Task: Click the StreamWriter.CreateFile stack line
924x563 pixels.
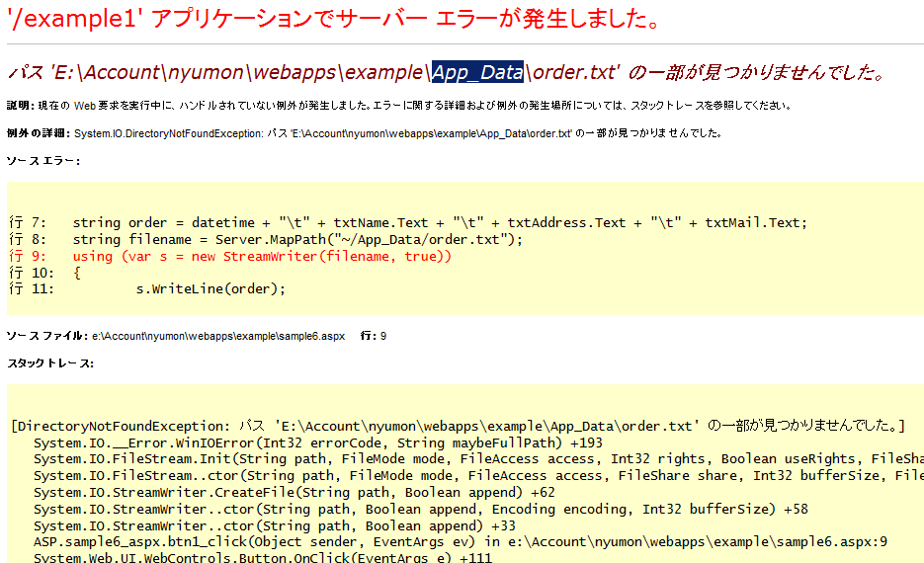Action: pyautogui.click(x=294, y=492)
